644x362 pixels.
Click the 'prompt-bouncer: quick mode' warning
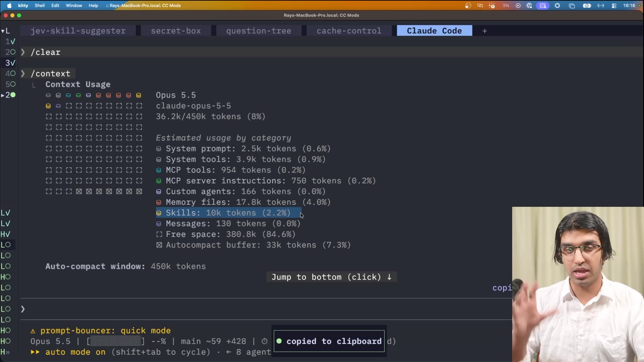click(x=101, y=330)
